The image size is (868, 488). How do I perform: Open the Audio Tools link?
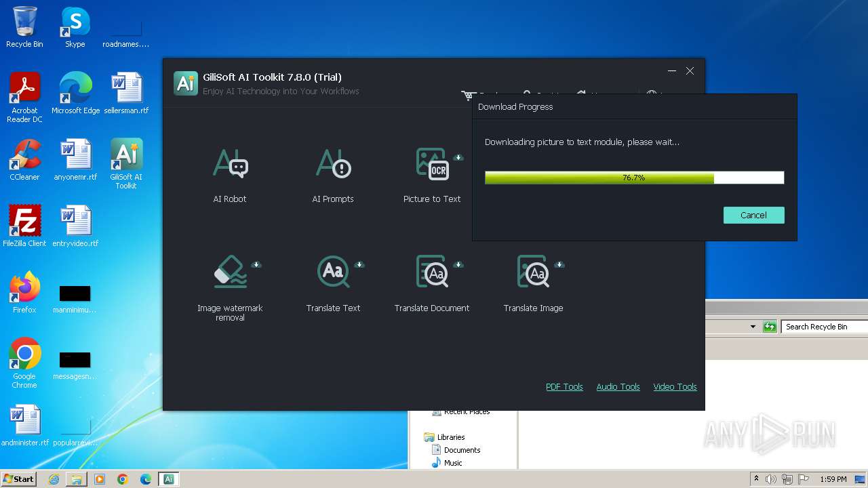(x=618, y=386)
